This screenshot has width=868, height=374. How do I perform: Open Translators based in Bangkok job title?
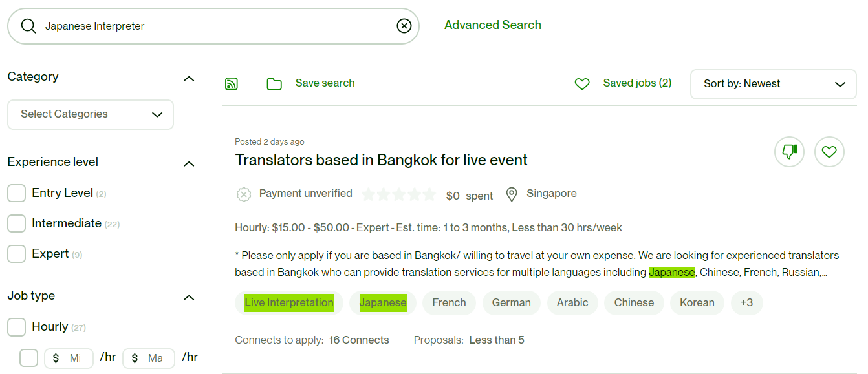point(381,160)
